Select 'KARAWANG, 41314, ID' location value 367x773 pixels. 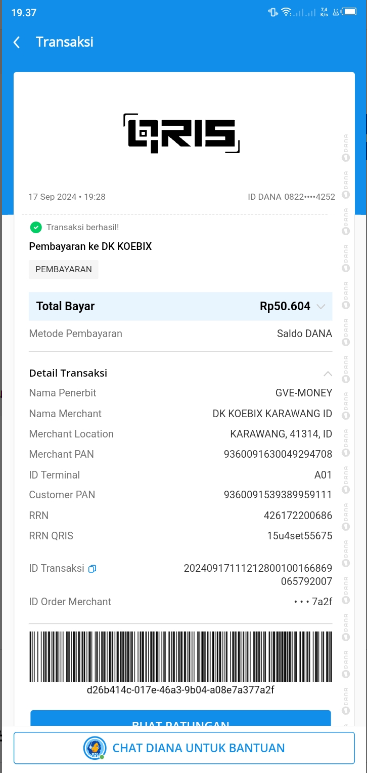(281, 434)
